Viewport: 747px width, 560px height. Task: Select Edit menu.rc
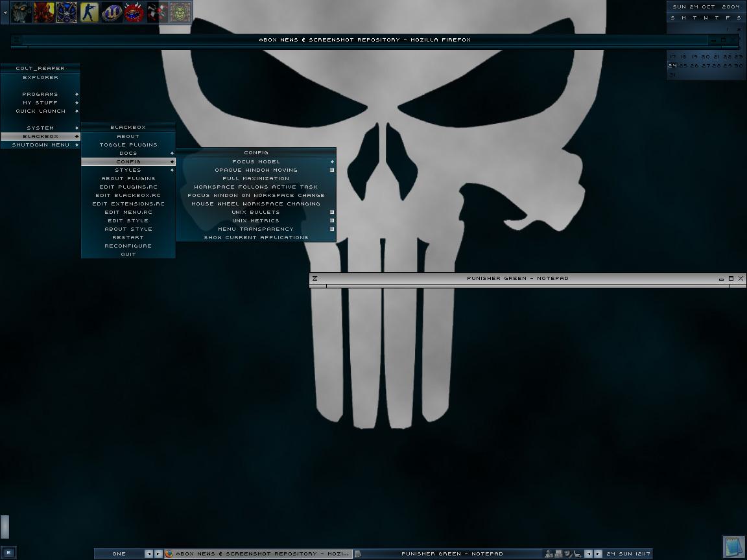(128, 212)
